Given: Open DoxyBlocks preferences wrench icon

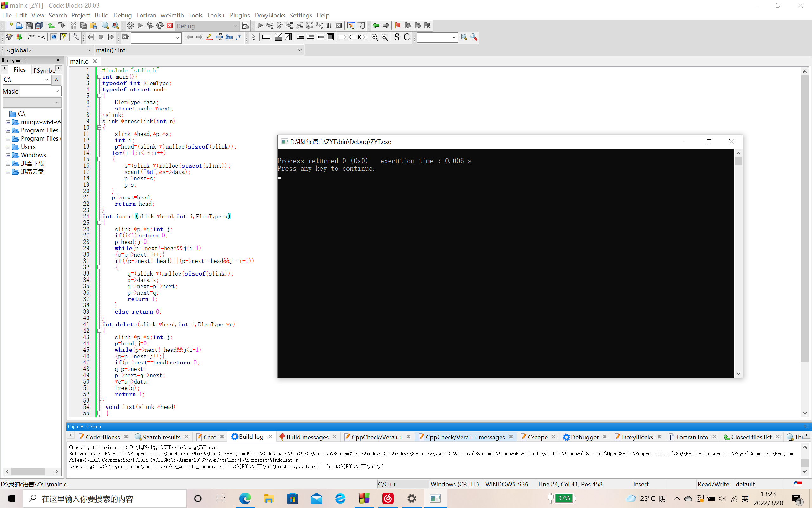Looking at the screenshot, I should 75,37.
